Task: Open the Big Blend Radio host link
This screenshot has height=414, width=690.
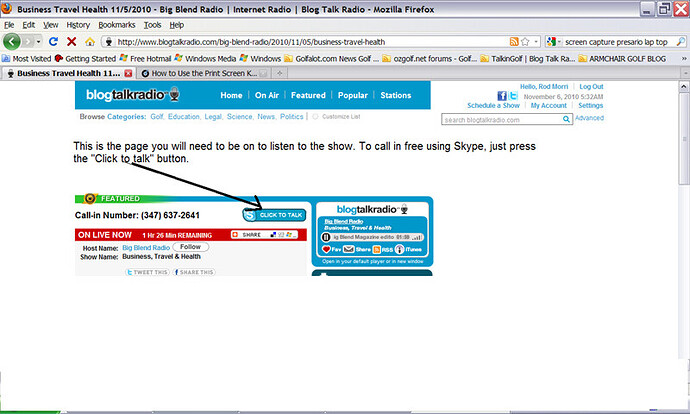Action: point(146,248)
